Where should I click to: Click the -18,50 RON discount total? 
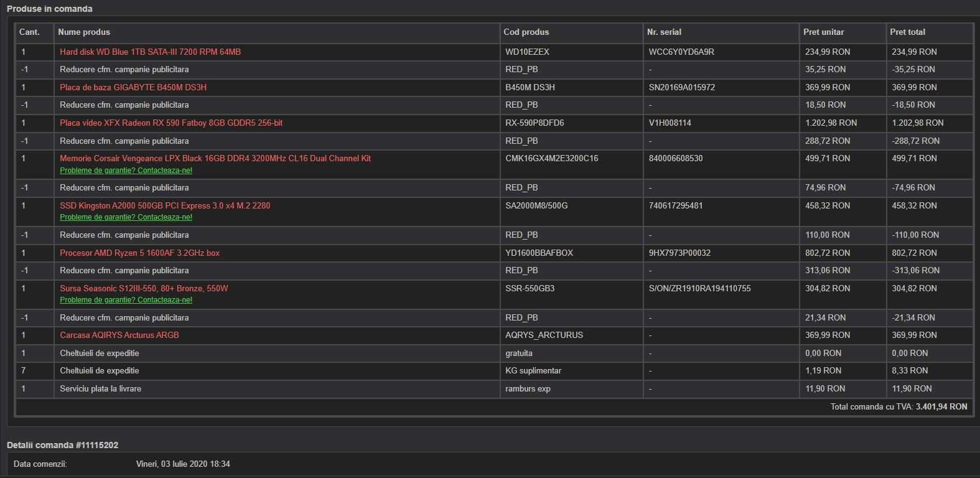913,105
